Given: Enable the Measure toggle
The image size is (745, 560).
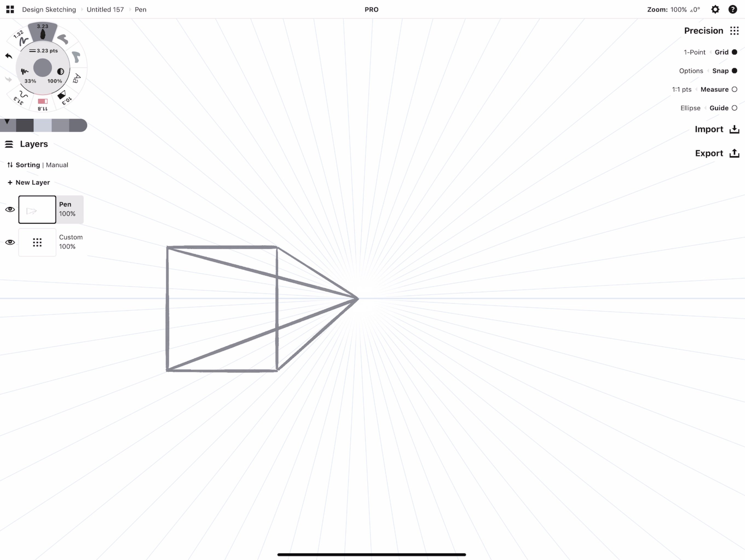Looking at the screenshot, I should tap(734, 89).
